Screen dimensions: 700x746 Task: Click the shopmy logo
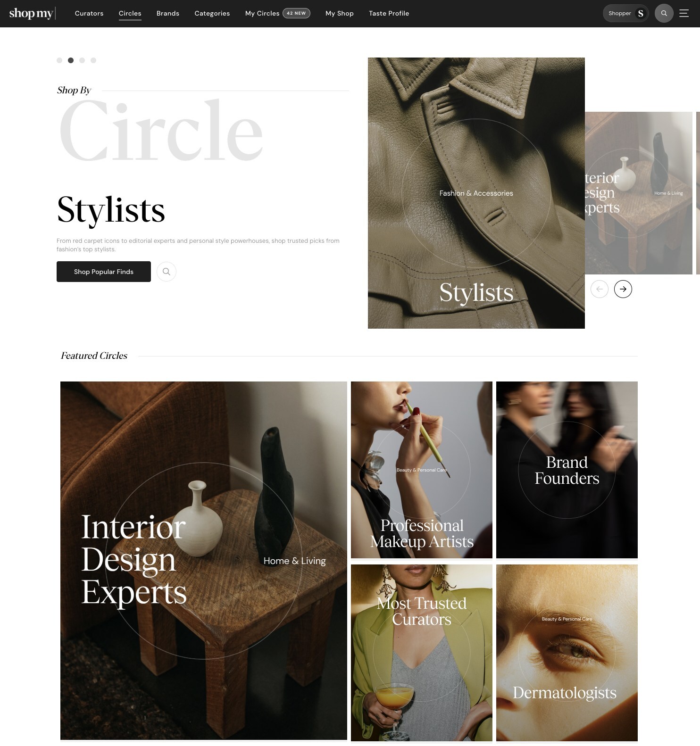click(31, 13)
